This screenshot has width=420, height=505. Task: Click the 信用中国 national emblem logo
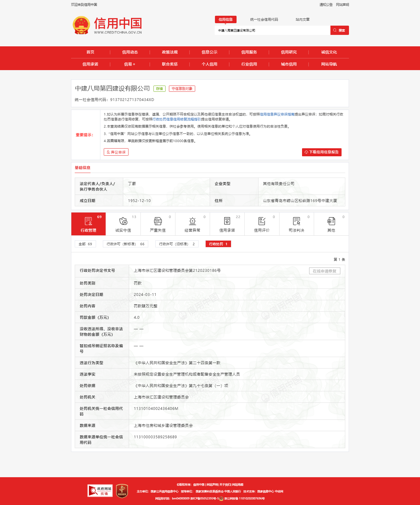(x=81, y=25)
